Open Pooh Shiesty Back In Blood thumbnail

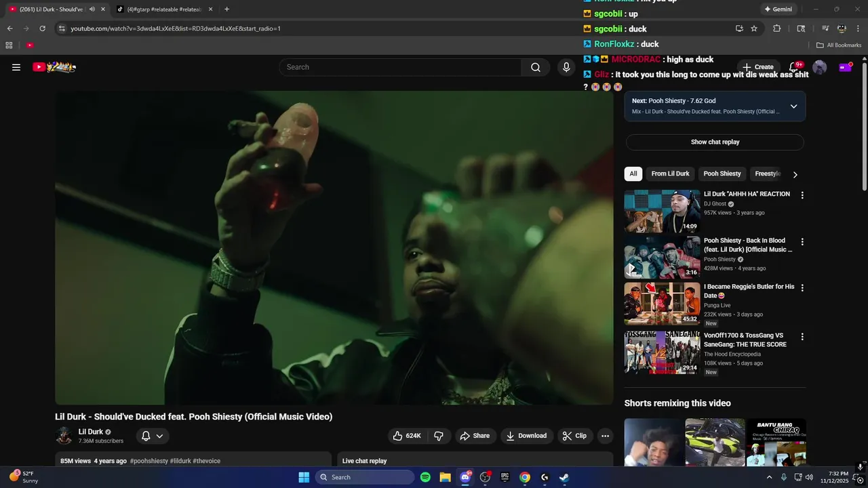[x=662, y=258]
